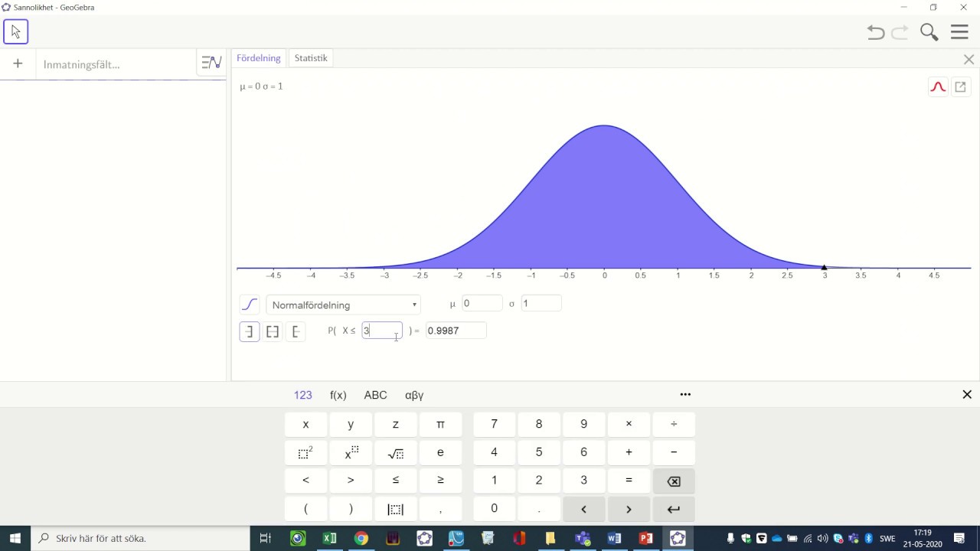This screenshot has height=551, width=980.
Task: Click the probability result field 0.9987
Action: click(x=456, y=331)
